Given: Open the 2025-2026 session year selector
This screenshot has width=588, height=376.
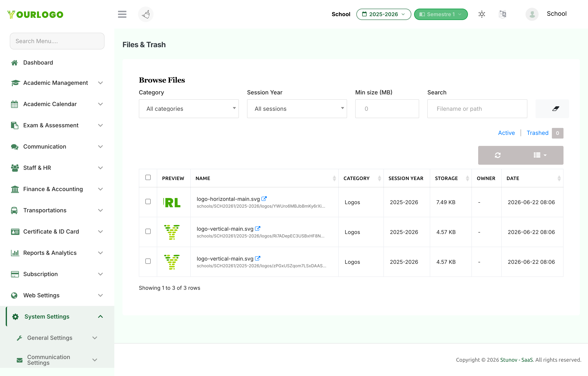Looking at the screenshot, I should 384,14.
